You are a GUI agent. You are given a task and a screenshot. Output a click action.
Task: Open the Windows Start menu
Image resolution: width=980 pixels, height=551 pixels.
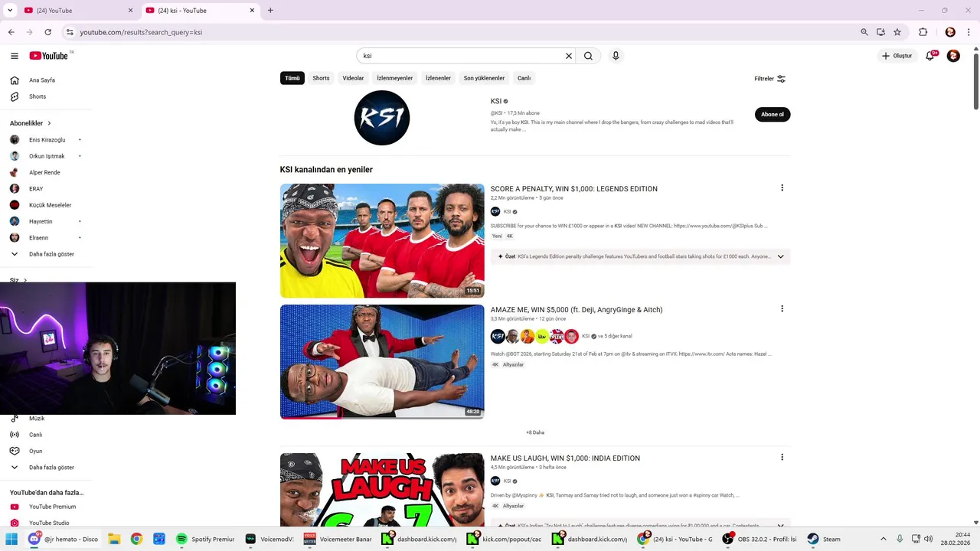[11, 539]
